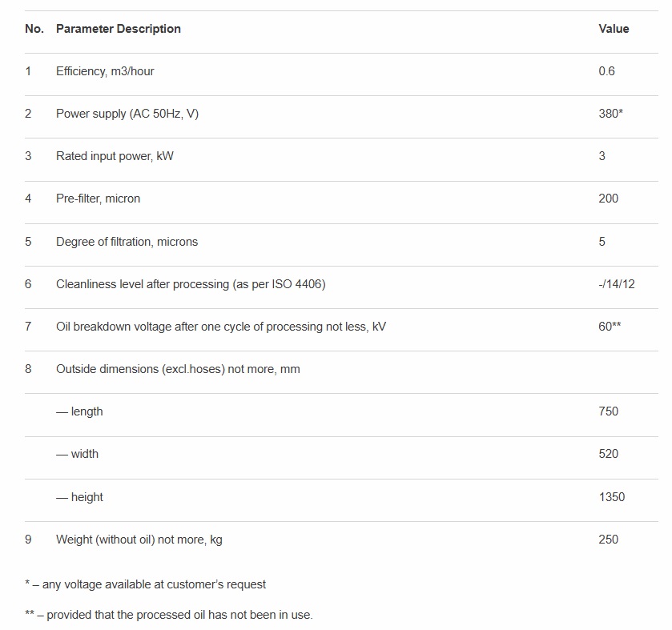Select the breakdown voltage value 60**
The image size is (672, 630).
tap(610, 327)
